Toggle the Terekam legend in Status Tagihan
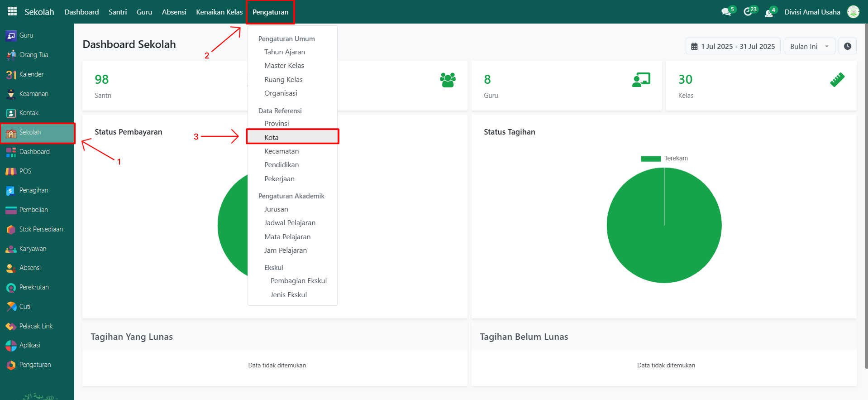The image size is (868, 400). pos(664,159)
